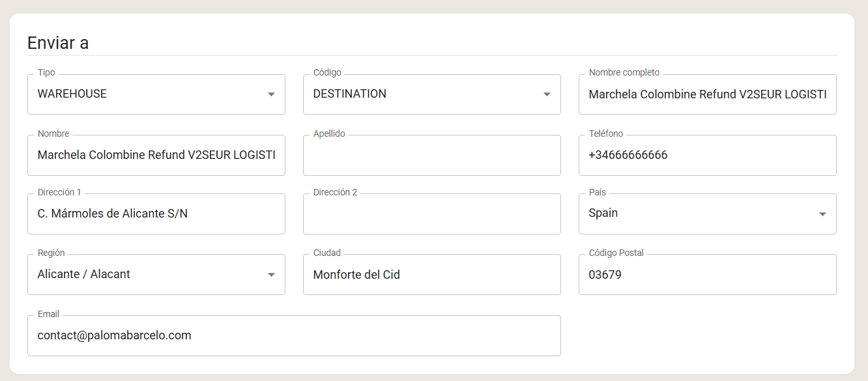Click the País dropdown arrow icon
This screenshot has height=381, width=868.
[823, 214]
